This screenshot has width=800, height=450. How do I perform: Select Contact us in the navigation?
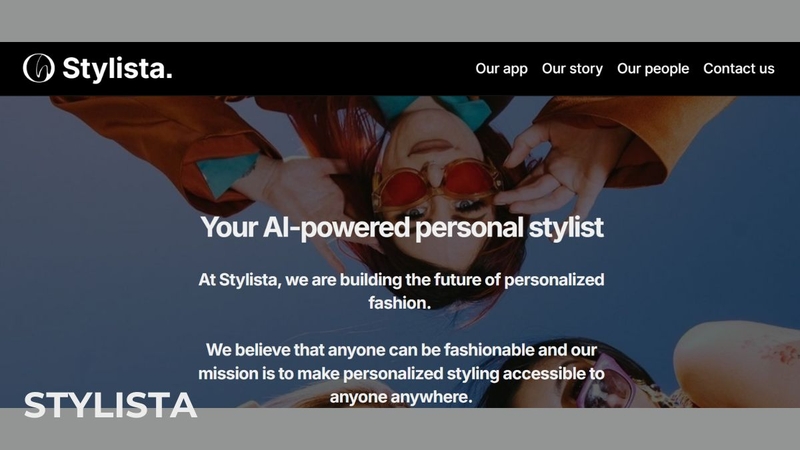(739, 68)
